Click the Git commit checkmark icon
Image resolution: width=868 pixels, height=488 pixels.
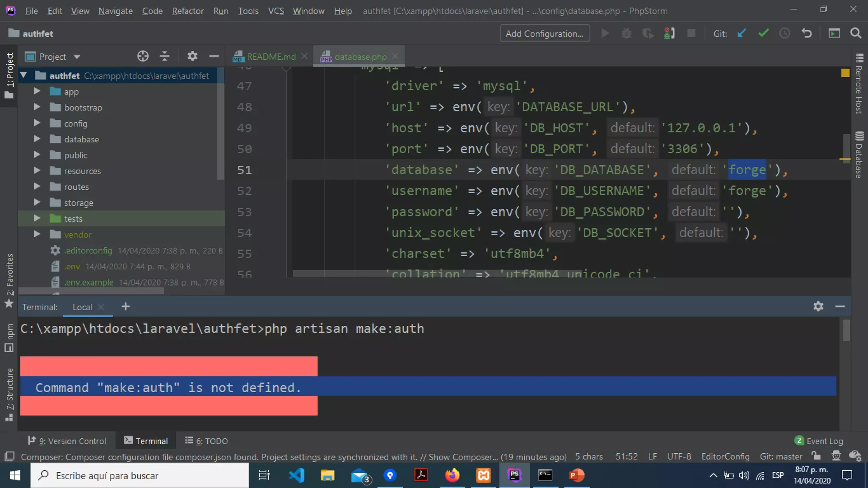coord(763,33)
